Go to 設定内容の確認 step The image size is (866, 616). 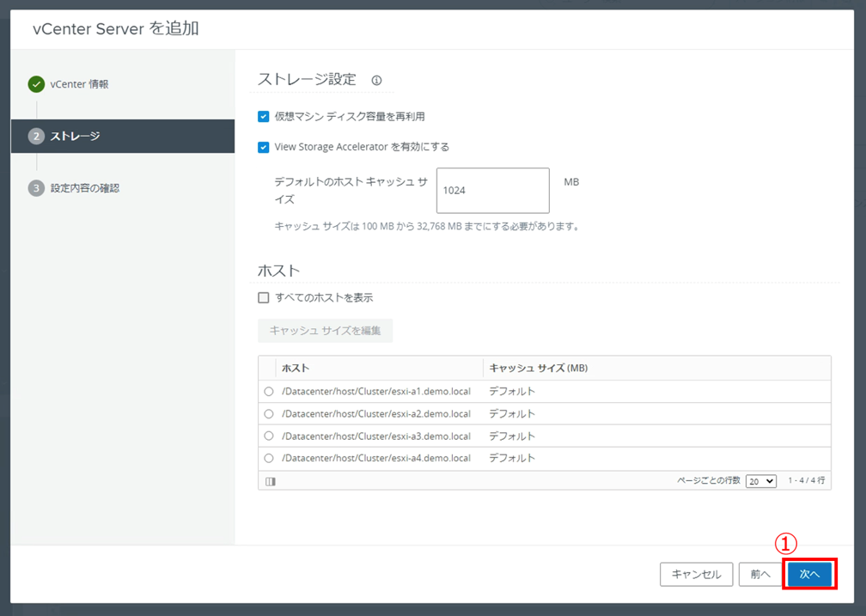[85, 188]
